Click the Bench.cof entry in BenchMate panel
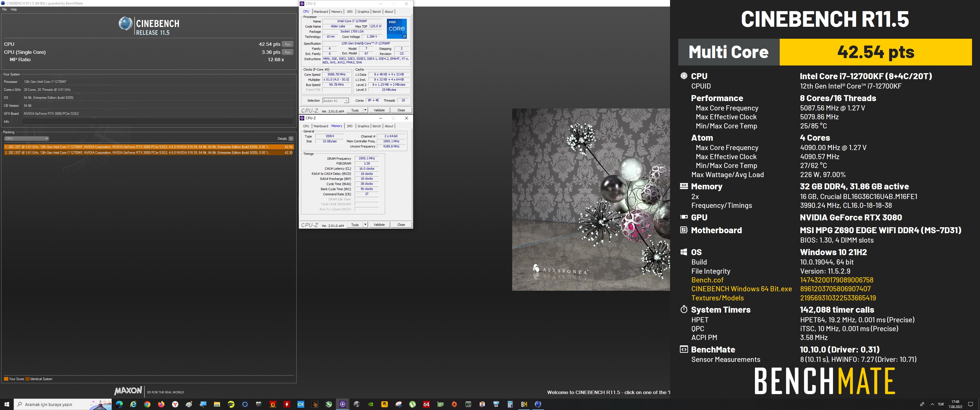 [707, 280]
